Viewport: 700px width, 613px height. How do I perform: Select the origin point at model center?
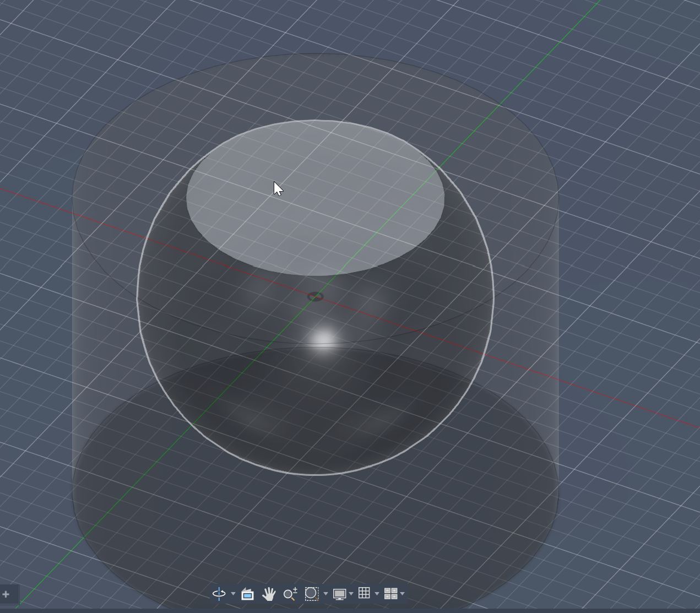316,296
